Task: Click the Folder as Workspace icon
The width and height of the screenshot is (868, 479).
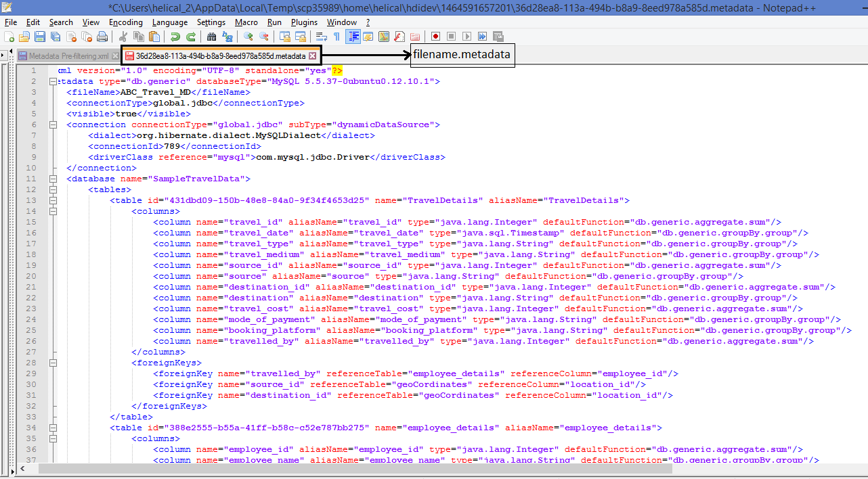Action: coord(414,36)
